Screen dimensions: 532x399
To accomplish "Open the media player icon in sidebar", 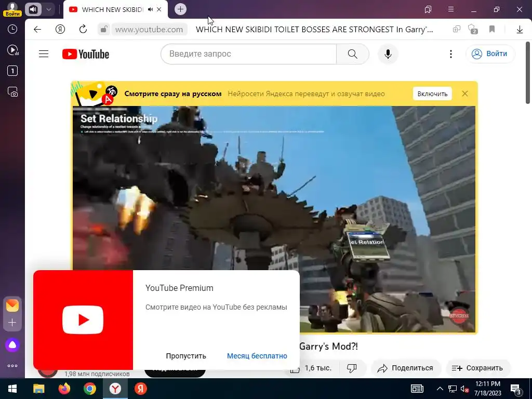I will coord(12,50).
